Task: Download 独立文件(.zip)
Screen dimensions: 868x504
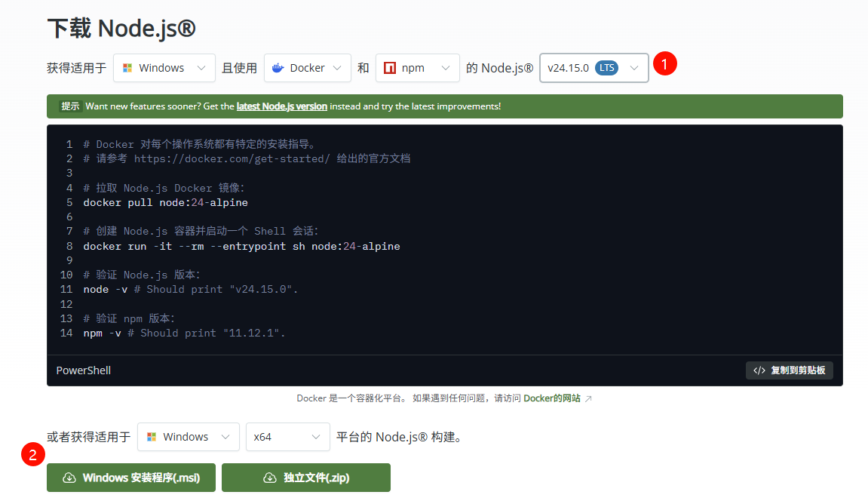Action: [306, 478]
